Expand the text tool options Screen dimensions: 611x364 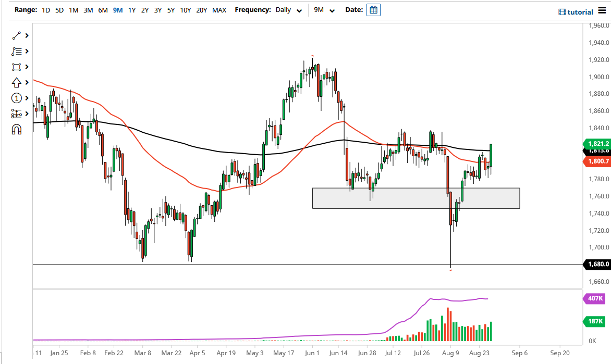[x=27, y=52]
